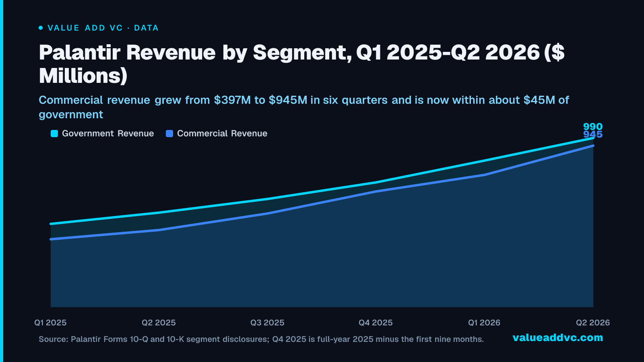Click the 990 government data label

coord(593,126)
